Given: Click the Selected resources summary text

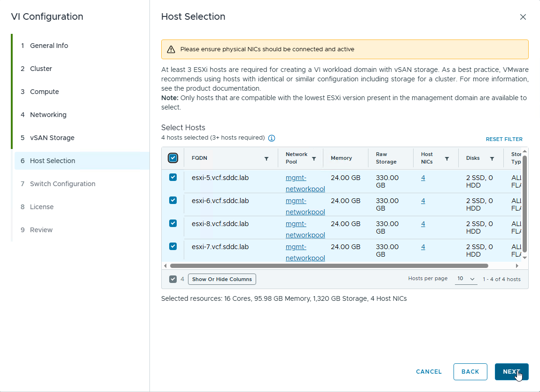Looking at the screenshot, I should pos(284,298).
